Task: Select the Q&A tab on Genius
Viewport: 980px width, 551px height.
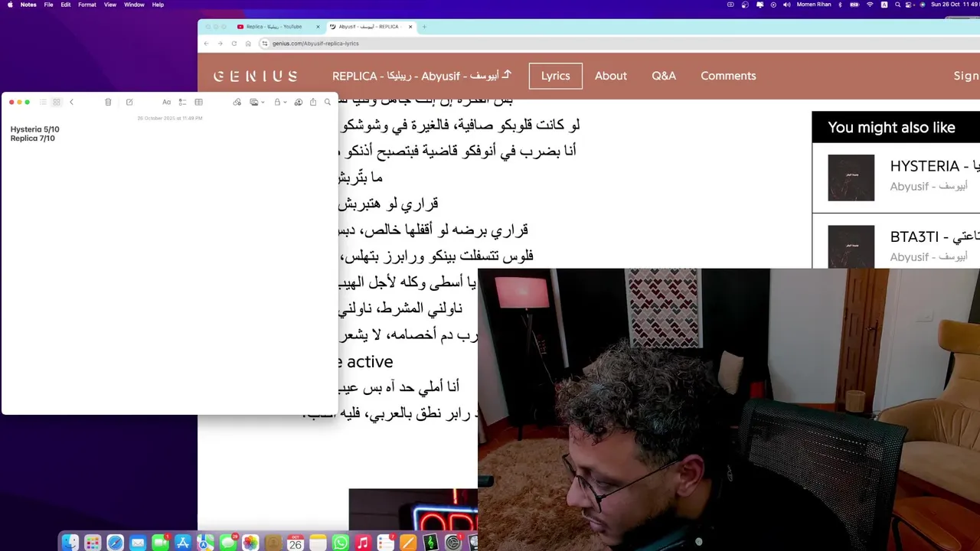Action: click(664, 76)
